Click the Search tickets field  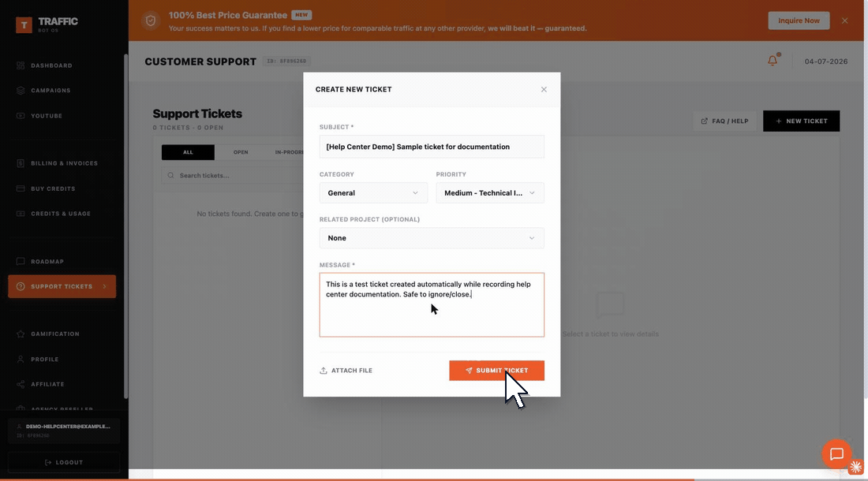233,175
